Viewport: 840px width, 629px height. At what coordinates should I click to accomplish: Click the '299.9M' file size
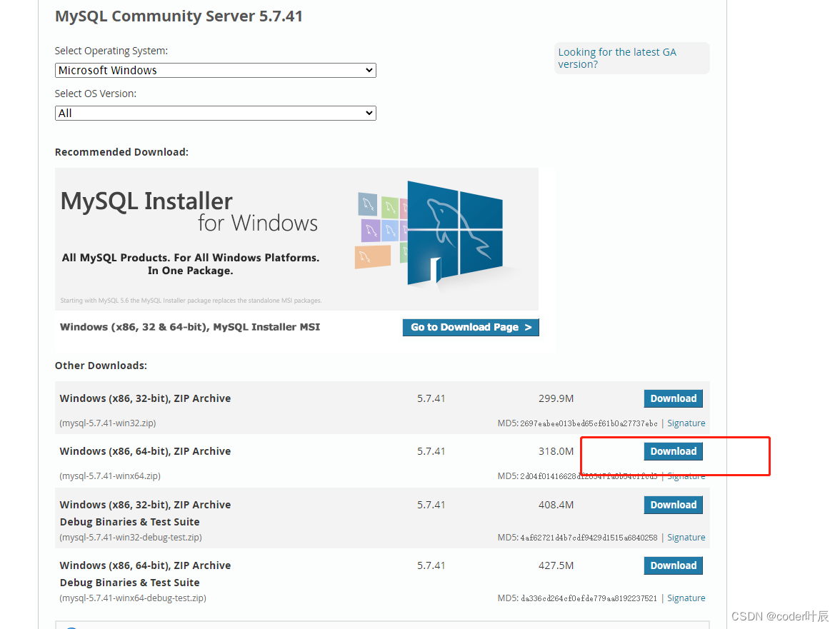click(x=556, y=398)
